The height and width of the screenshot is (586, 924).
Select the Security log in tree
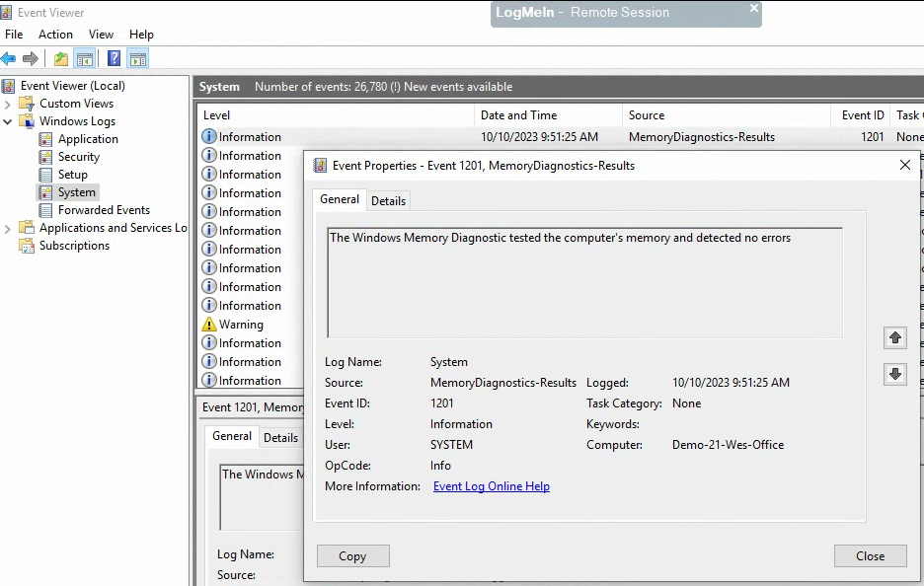pyautogui.click(x=78, y=157)
